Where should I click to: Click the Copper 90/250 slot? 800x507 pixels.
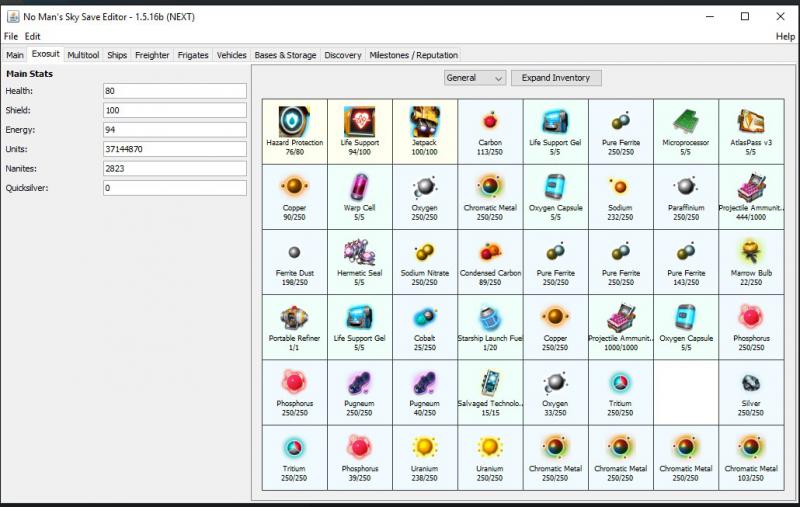pos(294,197)
